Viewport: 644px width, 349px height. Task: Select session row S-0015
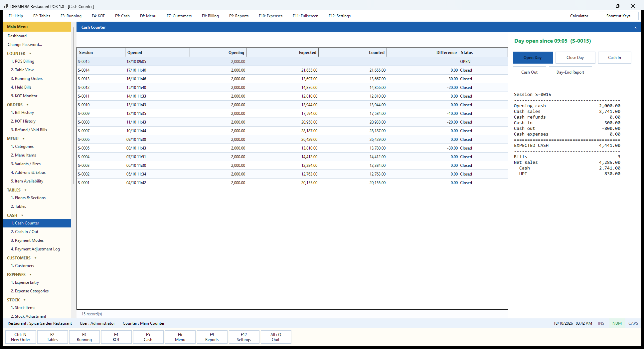coord(292,62)
